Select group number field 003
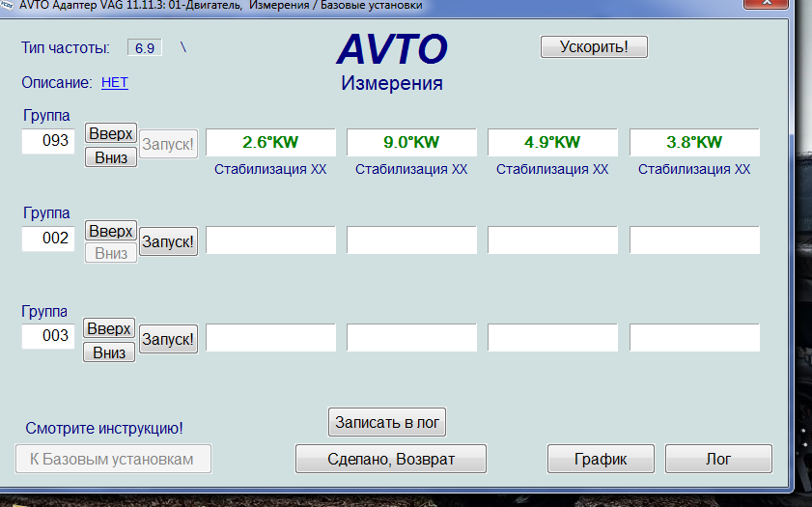This screenshot has width=812, height=507. tap(48, 336)
